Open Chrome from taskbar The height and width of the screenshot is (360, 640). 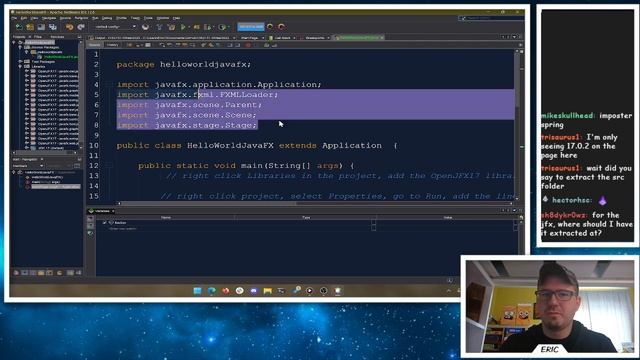[240, 291]
